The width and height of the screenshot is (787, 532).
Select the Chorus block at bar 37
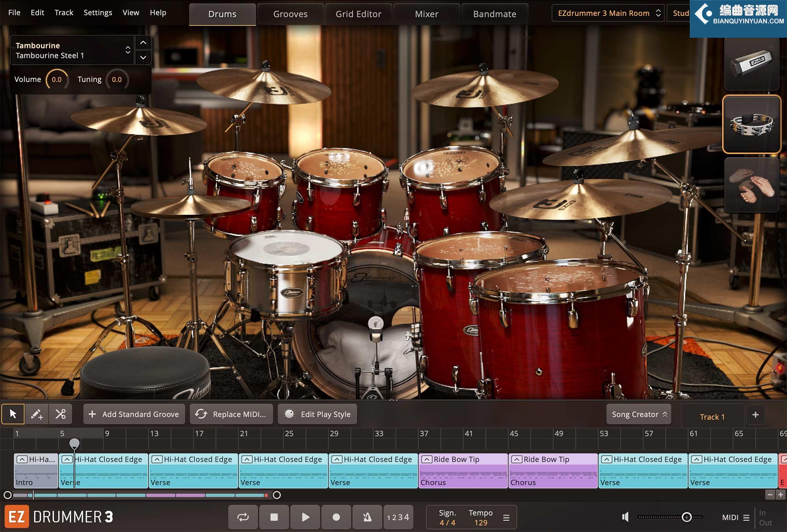tap(463, 471)
